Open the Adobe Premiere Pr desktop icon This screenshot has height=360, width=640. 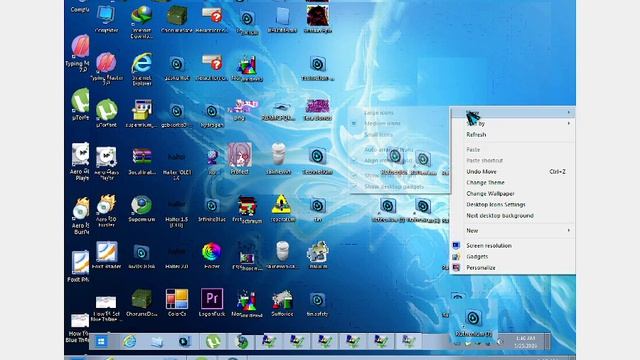[x=212, y=302]
